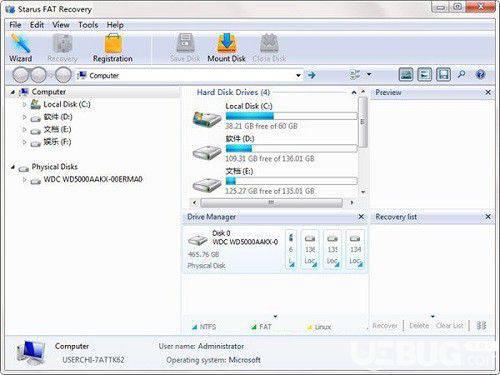Collapse the Computer tree node
500x375 pixels.
(x=13, y=92)
